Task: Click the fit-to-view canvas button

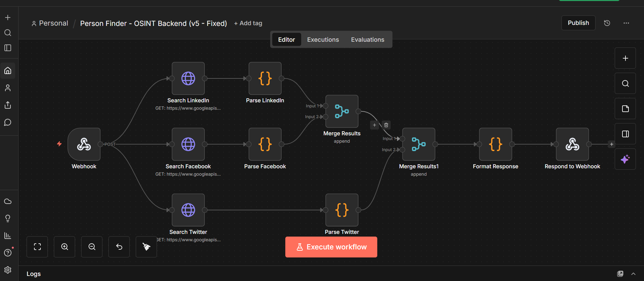Action: tap(37, 247)
